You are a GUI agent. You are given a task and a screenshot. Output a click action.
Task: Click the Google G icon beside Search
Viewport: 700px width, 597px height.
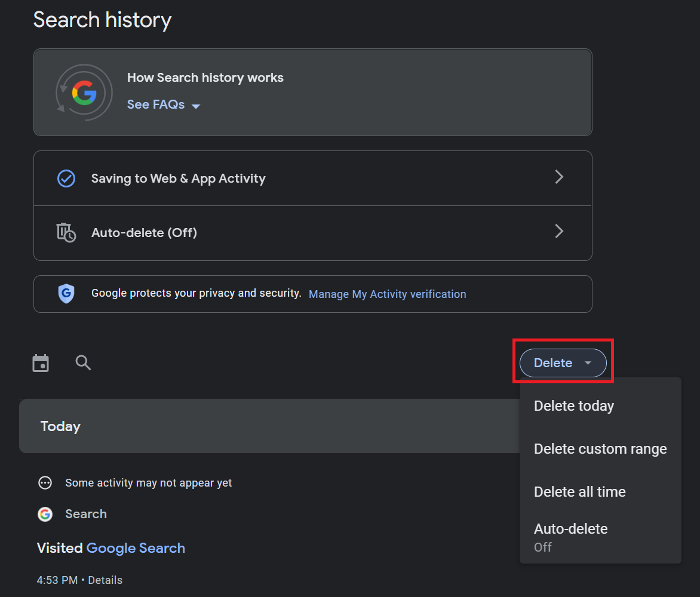(45, 514)
